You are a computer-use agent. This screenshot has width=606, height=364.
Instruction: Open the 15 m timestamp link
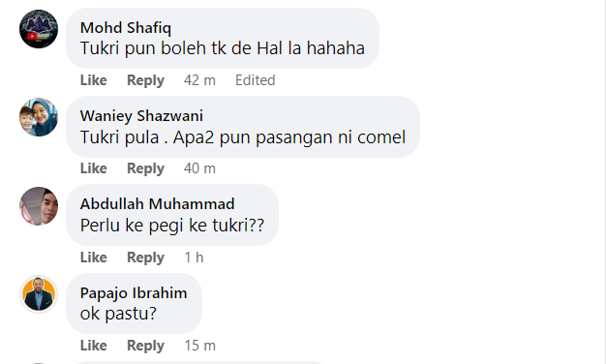click(199, 345)
